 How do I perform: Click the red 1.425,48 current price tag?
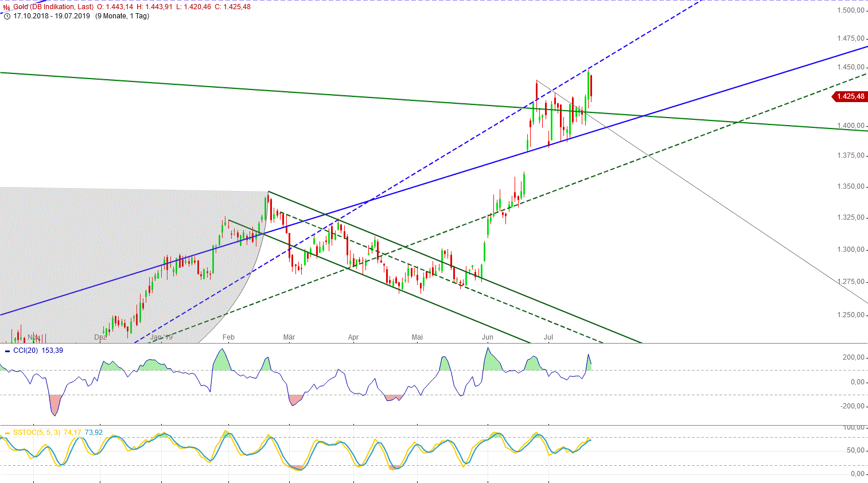point(849,96)
